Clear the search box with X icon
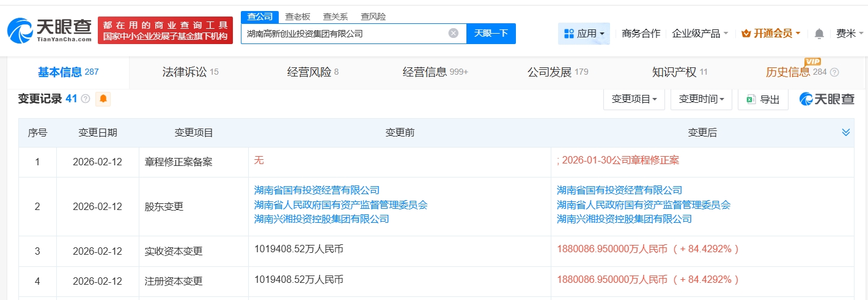This screenshot has height=300, width=868. 453,33
